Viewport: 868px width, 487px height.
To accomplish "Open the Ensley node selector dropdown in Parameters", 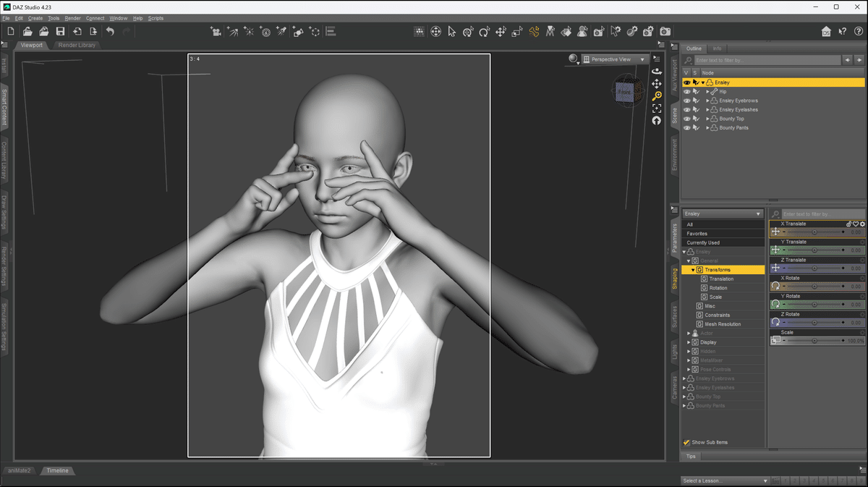I will tap(723, 214).
